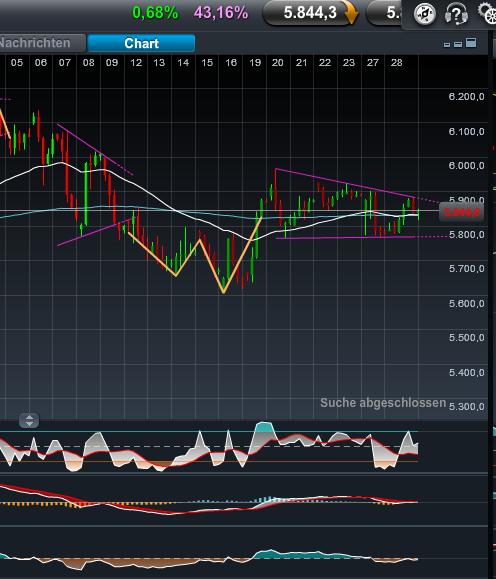Click the 5.400,0 price axis label

(466, 373)
